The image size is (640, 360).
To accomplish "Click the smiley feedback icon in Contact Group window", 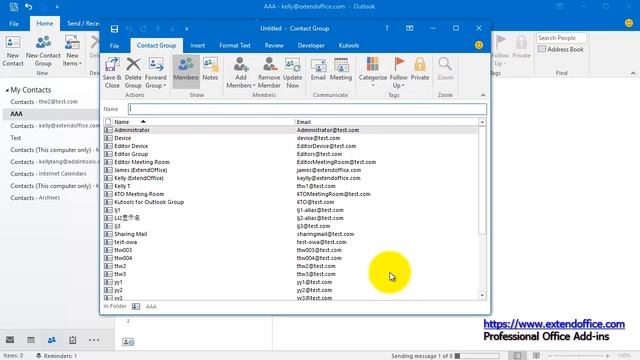I will point(479,45).
